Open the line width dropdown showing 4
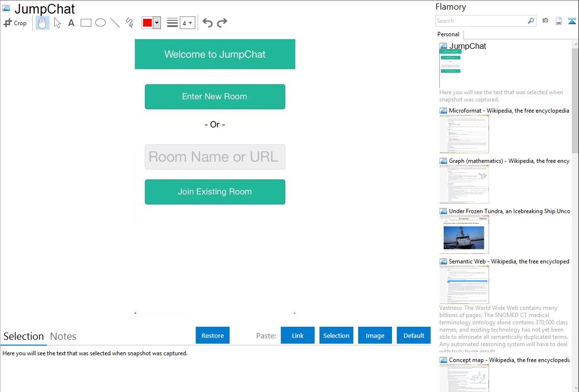The image size is (579, 392). (x=187, y=23)
